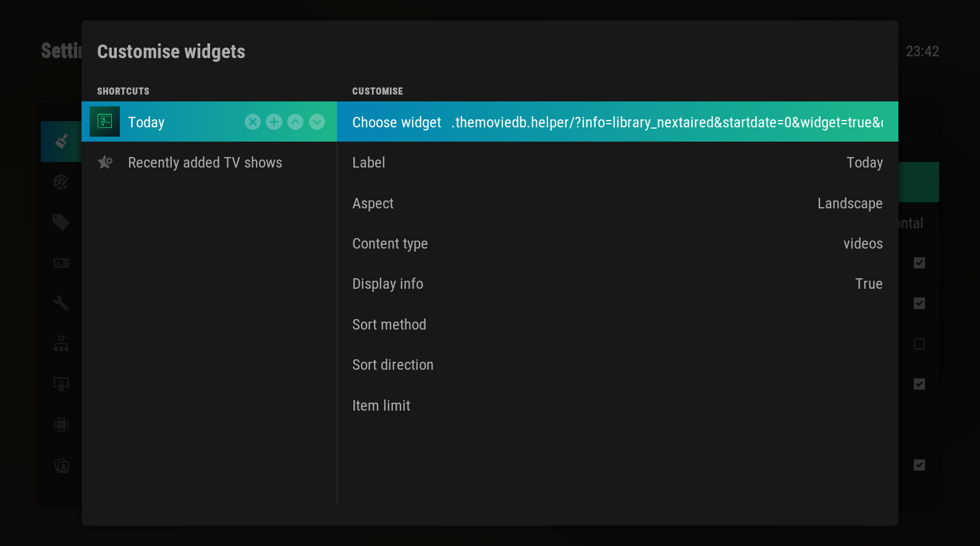980x546 pixels.
Task: Click the themoviedb.helper widget path text
Action: 667,122
